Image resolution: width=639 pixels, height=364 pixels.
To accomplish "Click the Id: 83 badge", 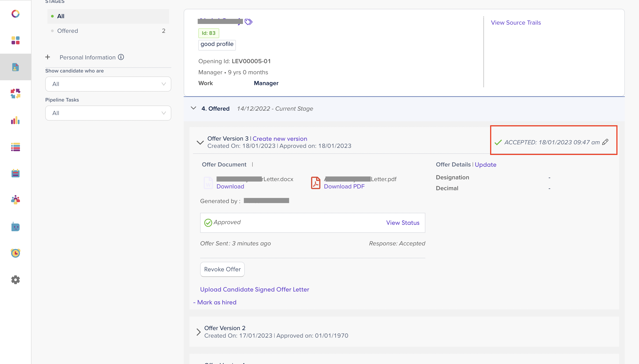I will click(x=209, y=33).
